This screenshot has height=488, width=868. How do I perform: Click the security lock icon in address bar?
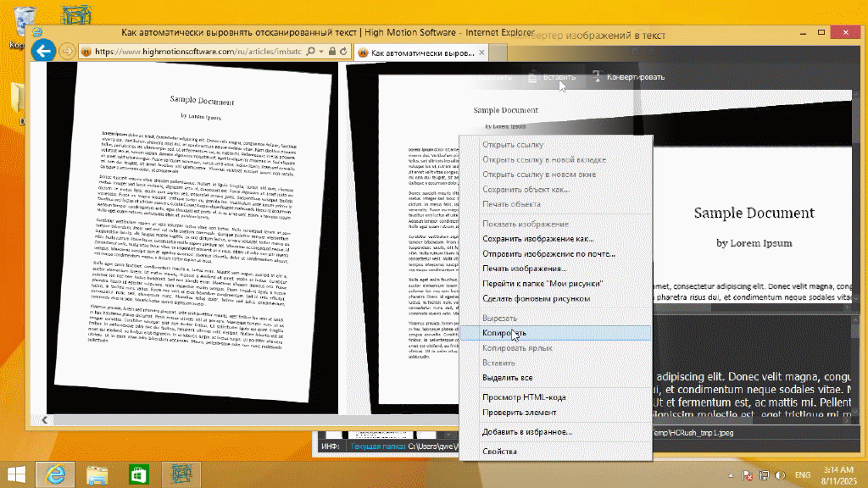coord(332,52)
